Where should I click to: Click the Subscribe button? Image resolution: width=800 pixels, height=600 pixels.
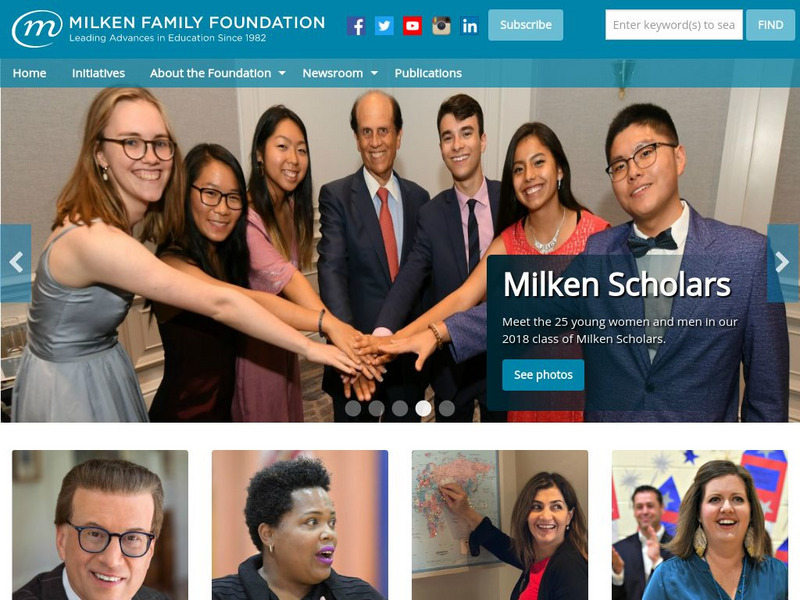click(526, 25)
